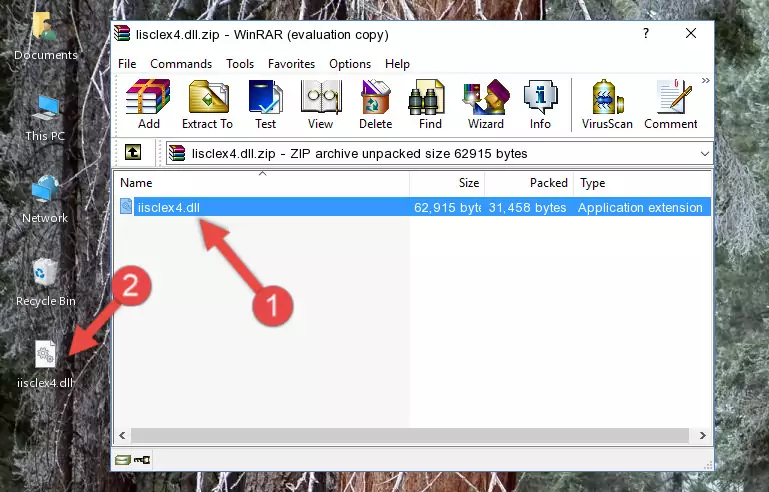Open the address path dropdown arrow
Image resolution: width=769 pixels, height=492 pixels.
click(x=705, y=154)
